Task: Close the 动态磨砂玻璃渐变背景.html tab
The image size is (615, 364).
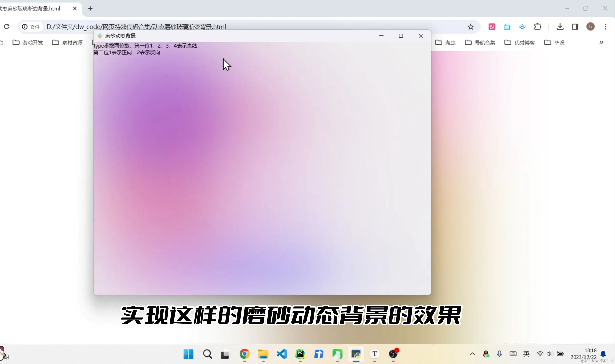Action: tap(75, 9)
